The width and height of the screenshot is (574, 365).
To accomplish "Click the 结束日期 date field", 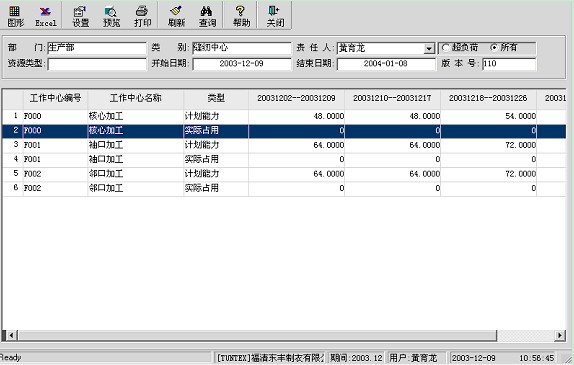I will (x=386, y=64).
